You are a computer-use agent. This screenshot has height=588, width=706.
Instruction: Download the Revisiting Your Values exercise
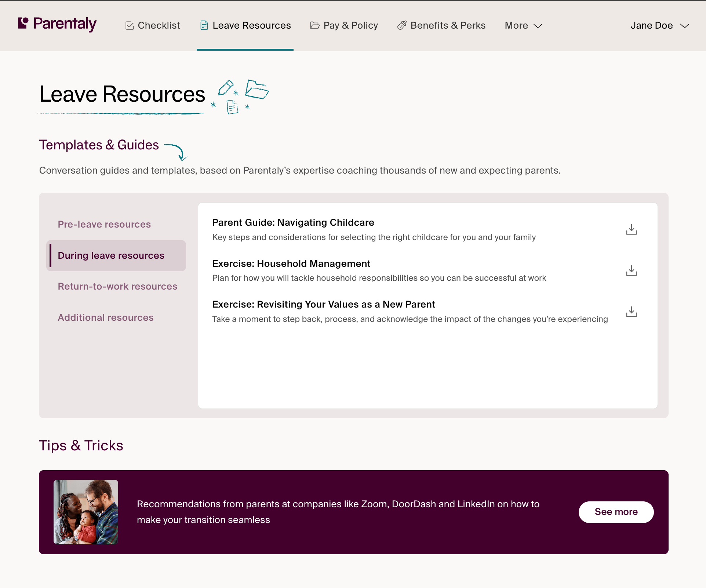click(631, 312)
